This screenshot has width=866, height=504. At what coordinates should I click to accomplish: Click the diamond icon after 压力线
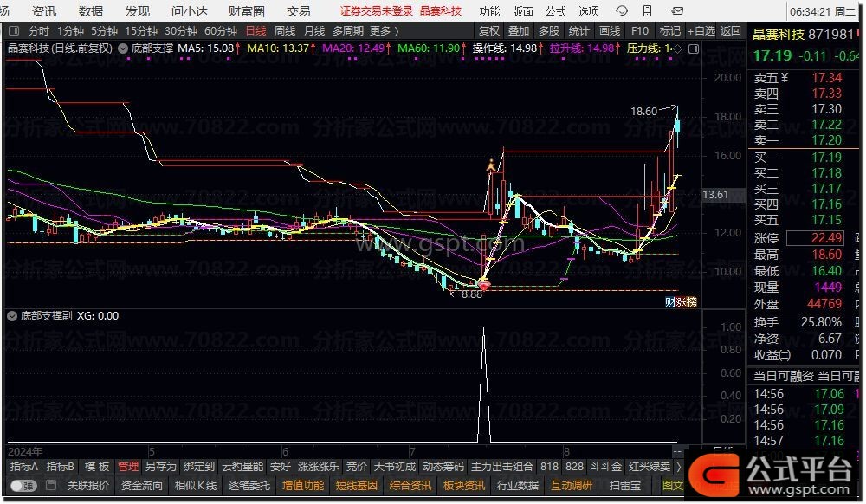click(678, 48)
